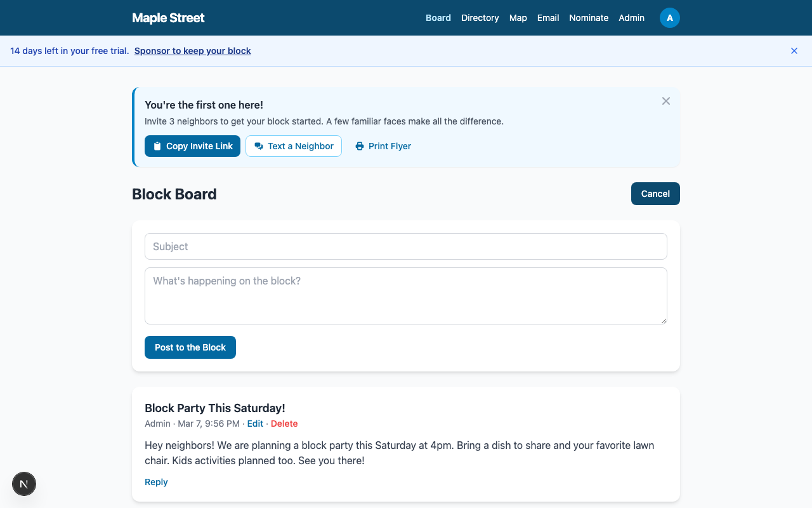812x508 pixels.
Task: Open the Email section
Action: tap(547, 18)
